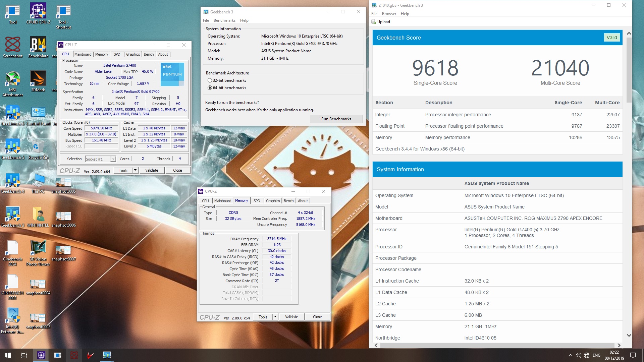Switch to SPD tab in CPU-Z CPU window
The width and height of the screenshot is (644, 362).
[117, 54]
